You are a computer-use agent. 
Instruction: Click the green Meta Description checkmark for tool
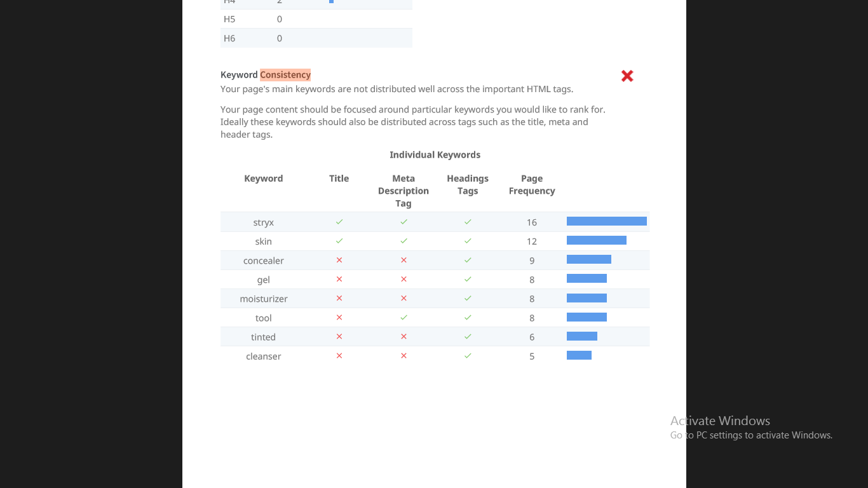[x=403, y=317]
